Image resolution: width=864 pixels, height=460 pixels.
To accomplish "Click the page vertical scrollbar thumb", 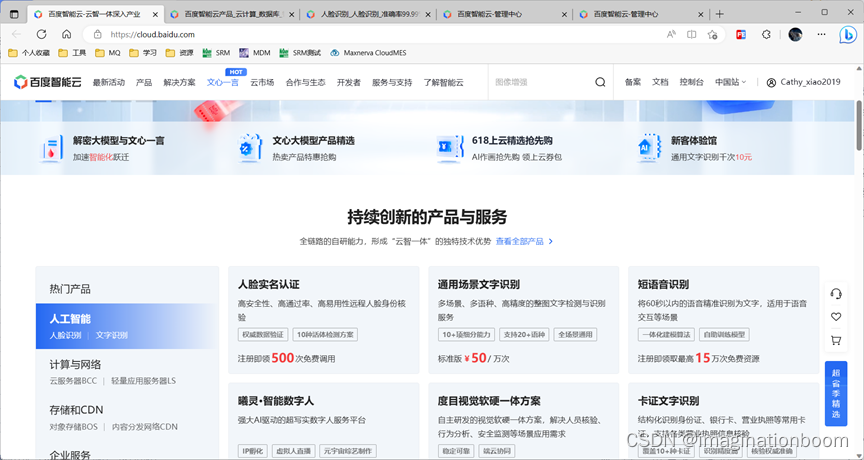I will 859,125.
